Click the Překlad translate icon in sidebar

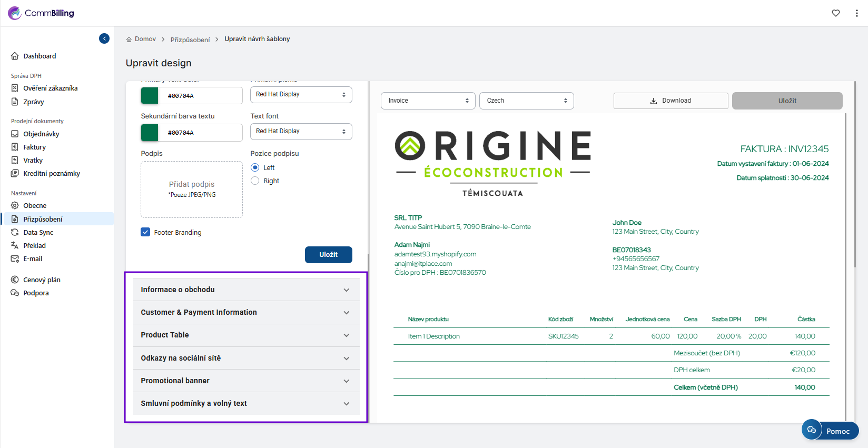pyautogui.click(x=15, y=246)
